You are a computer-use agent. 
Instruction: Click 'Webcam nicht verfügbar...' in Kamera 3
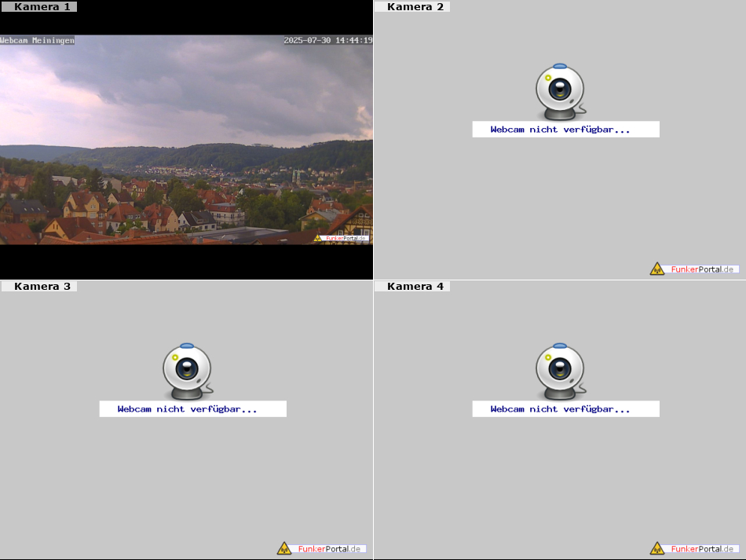pos(188,409)
